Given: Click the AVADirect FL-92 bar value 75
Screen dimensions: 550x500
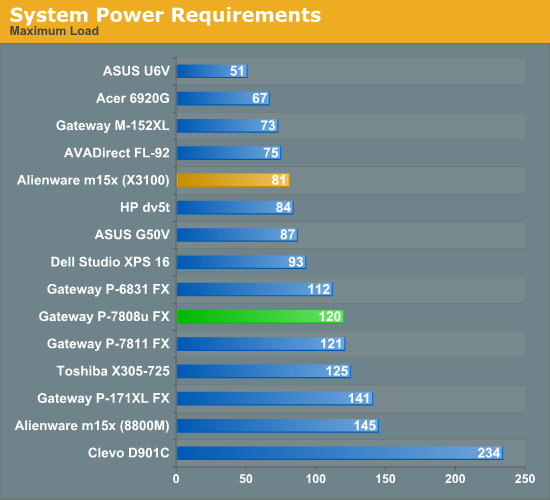Looking at the screenshot, I should pyautogui.click(x=271, y=153).
